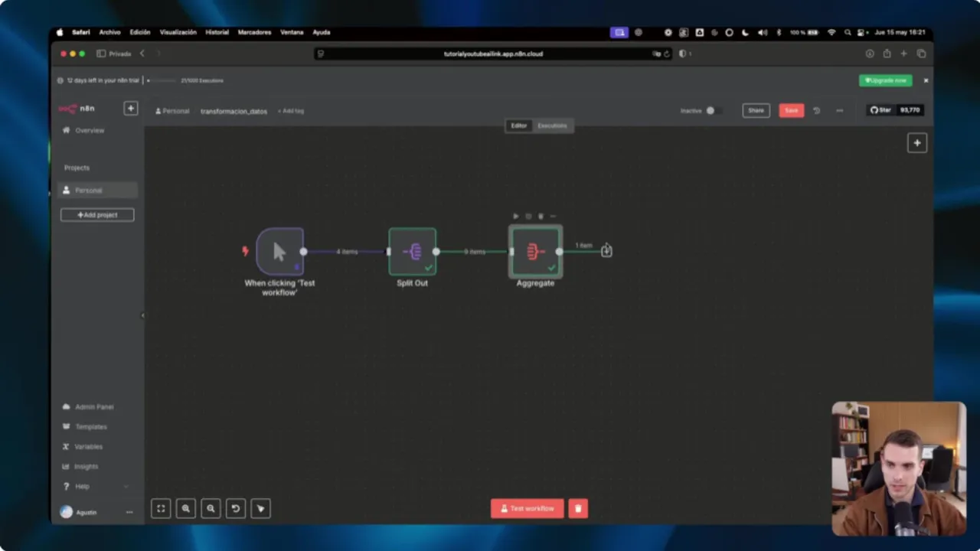The width and height of the screenshot is (980, 551).
Task: Save the workflow
Action: [791, 111]
